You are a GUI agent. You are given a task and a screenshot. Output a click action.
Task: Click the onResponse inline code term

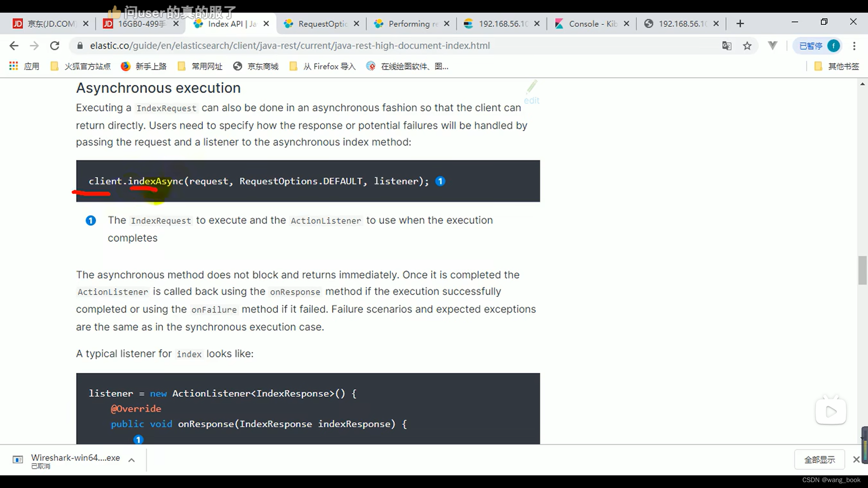pyautogui.click(x=295, y=292)
